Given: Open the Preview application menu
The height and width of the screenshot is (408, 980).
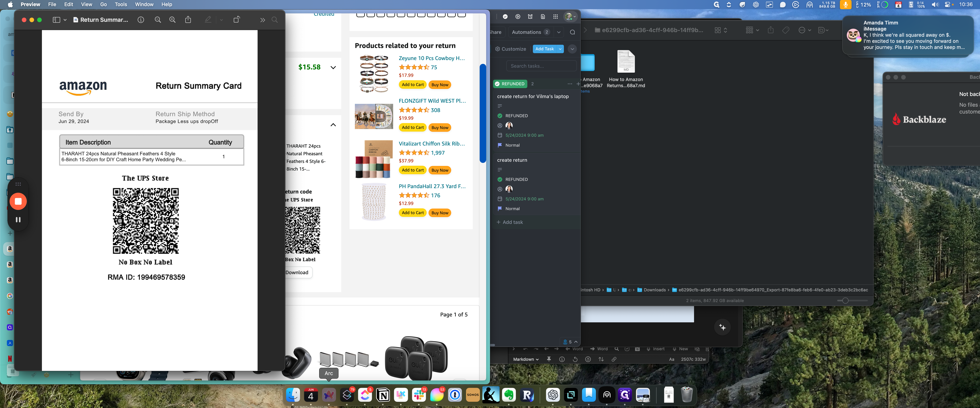Looking at the screenshot, I should (x=30, y=5).
